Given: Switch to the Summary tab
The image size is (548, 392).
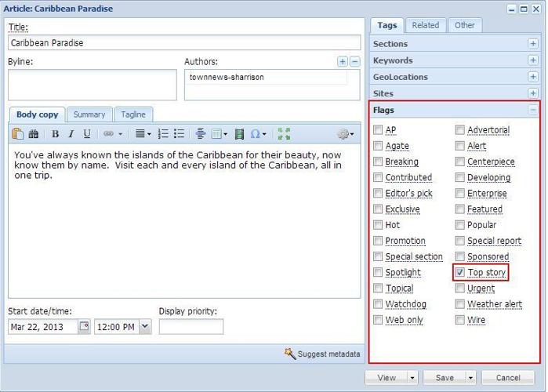Looking at the screenshot, I should (89, 114).
